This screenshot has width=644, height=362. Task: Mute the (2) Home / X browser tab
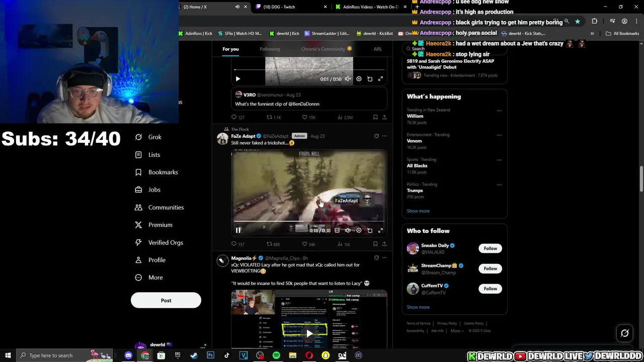tap(237, 7)
